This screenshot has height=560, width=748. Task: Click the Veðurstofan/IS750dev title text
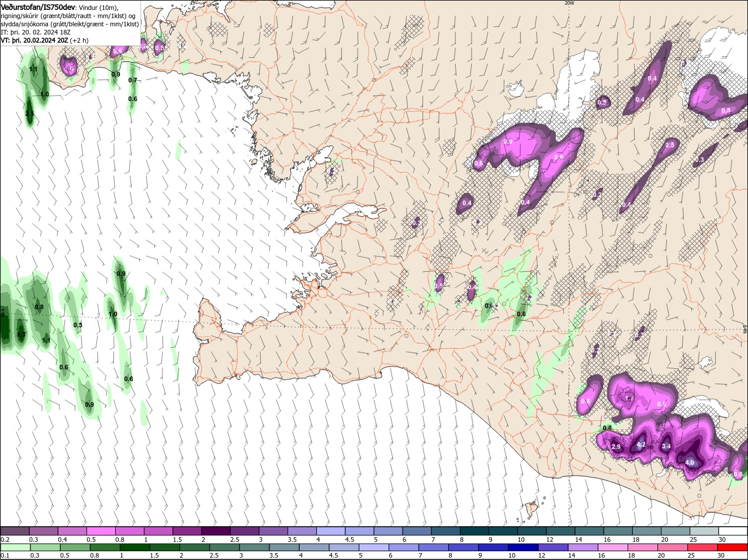[39, 6]
